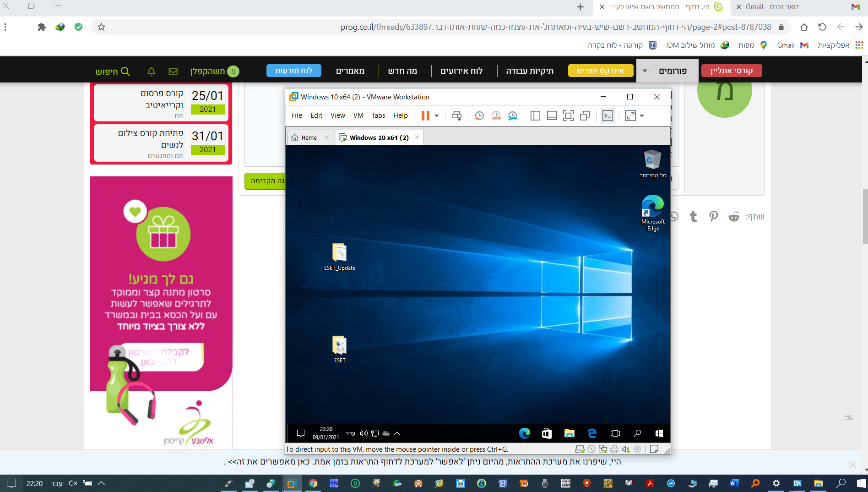Go to מה חדש in the site navigation

click(402, 71)
